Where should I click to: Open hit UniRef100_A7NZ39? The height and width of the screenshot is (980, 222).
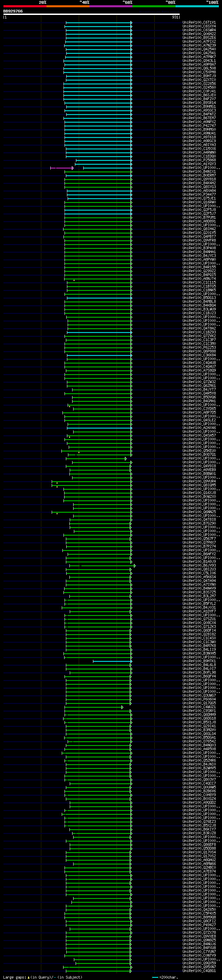click(x=199, y=45)
